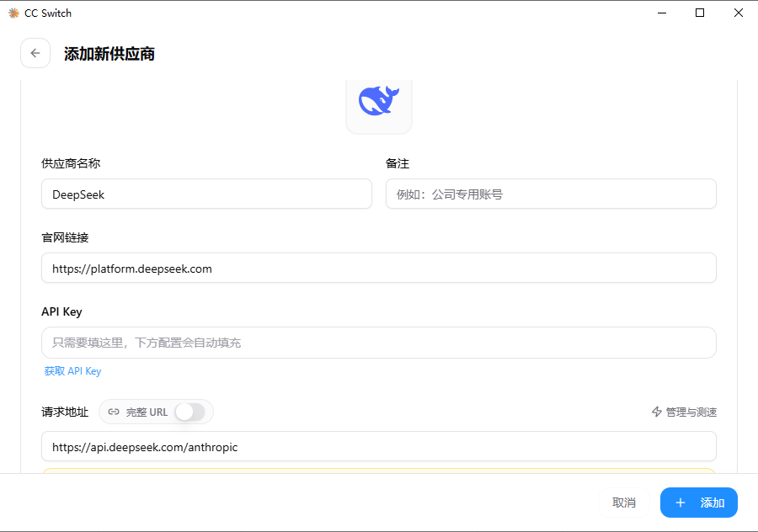Click the blue 添加 add button
This screenshot has width=758, height=532.
pos(699,503)
